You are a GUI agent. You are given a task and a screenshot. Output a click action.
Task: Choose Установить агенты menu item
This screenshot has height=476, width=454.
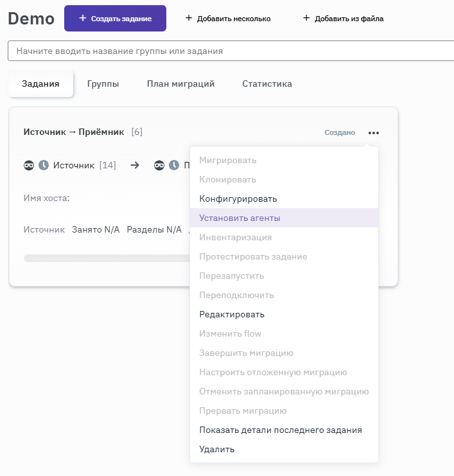pyautogui.click(x=240, y=218)
